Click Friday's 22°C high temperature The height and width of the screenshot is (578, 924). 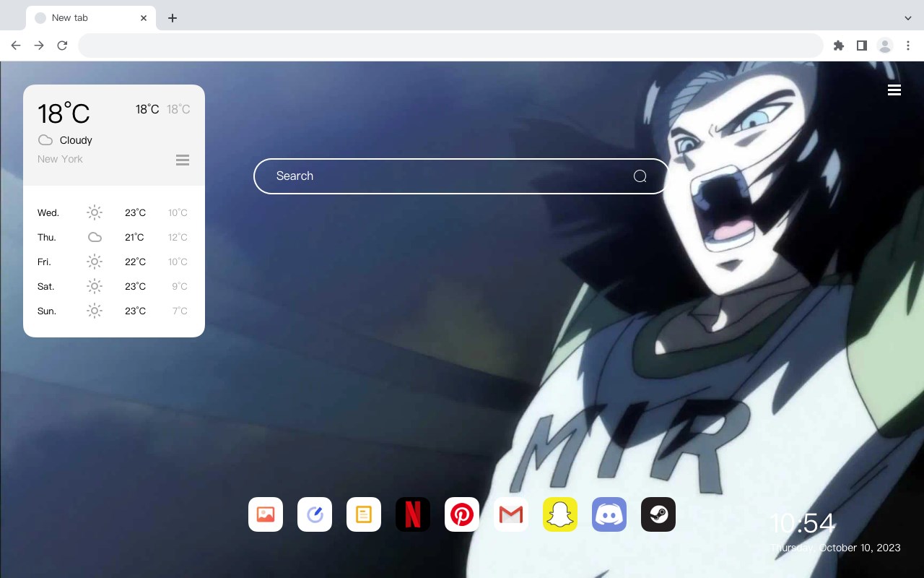point(135,262)
